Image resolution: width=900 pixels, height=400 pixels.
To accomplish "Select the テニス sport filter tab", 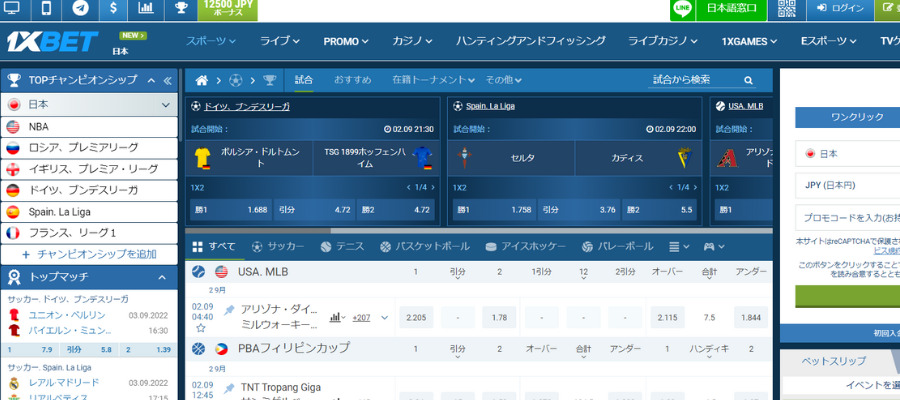I will pos(342,246).
